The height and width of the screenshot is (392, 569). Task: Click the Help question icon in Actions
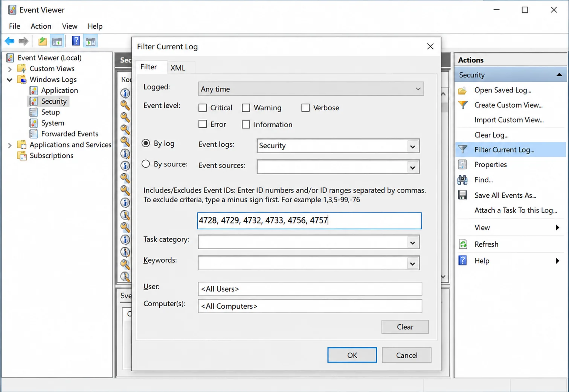click(463, 261)
